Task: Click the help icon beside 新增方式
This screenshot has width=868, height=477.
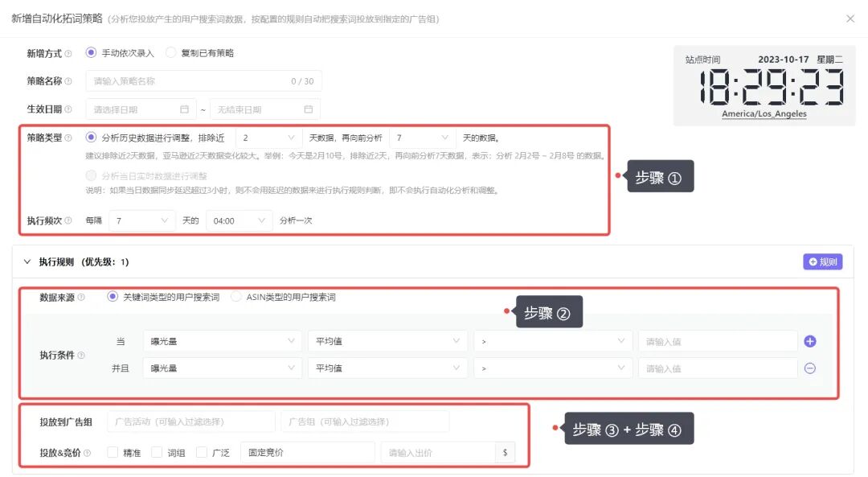Action: (x=69, y=53)
